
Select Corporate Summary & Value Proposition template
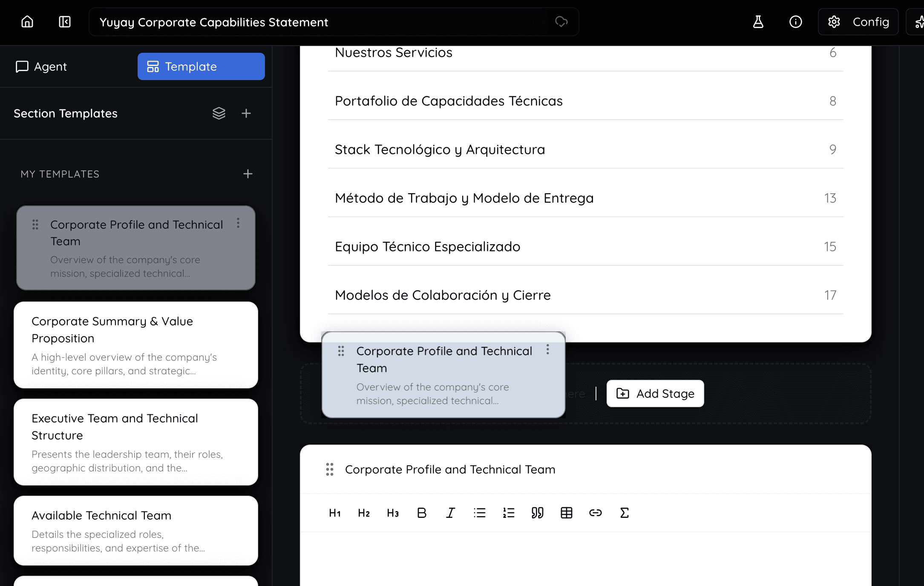(x=136, y=345)
